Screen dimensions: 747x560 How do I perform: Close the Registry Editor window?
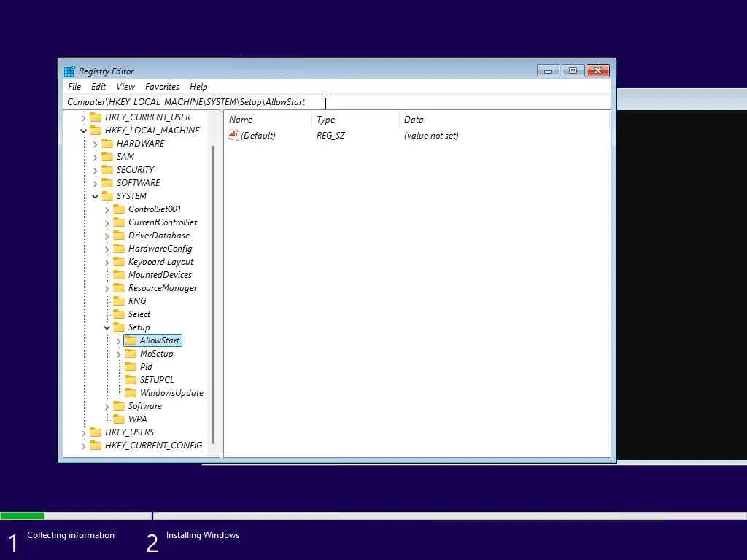click(598, 71)
